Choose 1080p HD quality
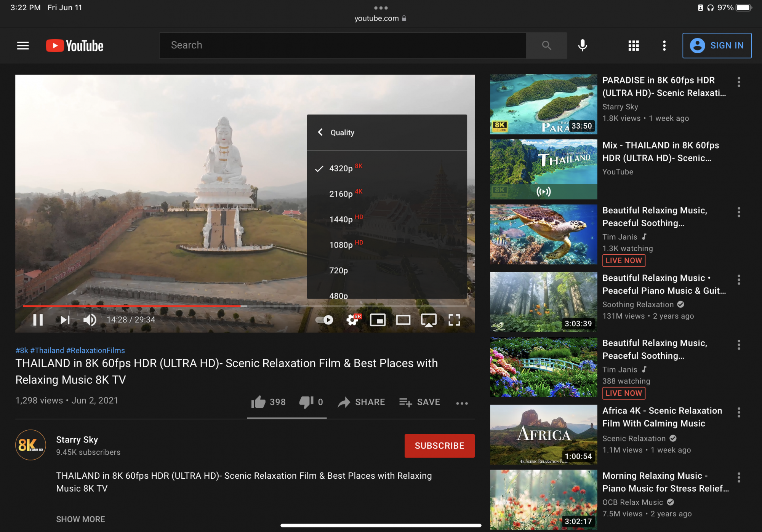 [x=341, y=245]
